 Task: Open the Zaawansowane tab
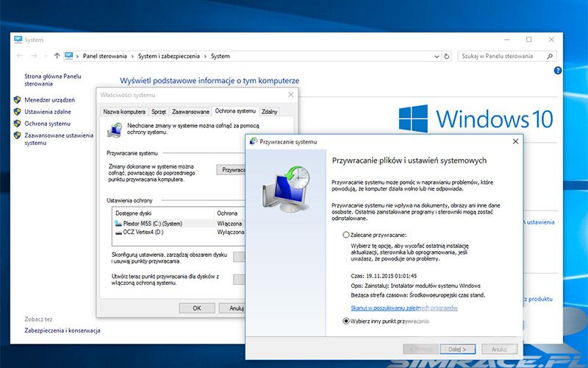click(x=190, y=111)
